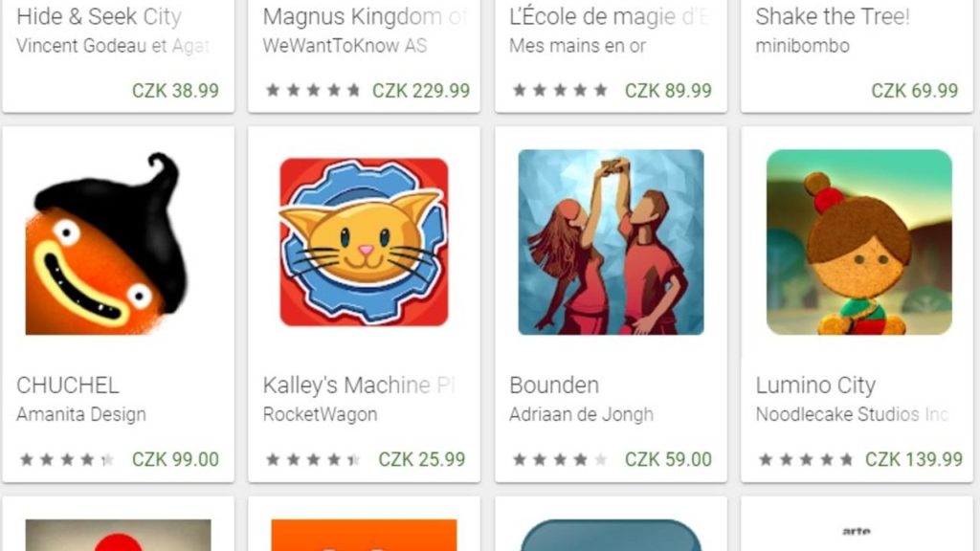Click the Kalley's Machine cat gear icon
Viewport: 980px width, 551px height.
364,242
